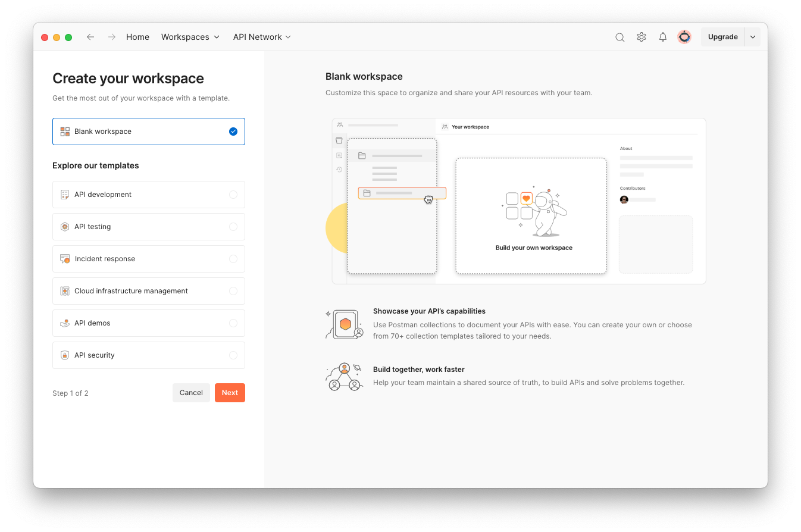The height and width of the screenshot is (532, 801).
Task: Click the 'Showcase your API's capabilities' heading
Action: point(429,311)
